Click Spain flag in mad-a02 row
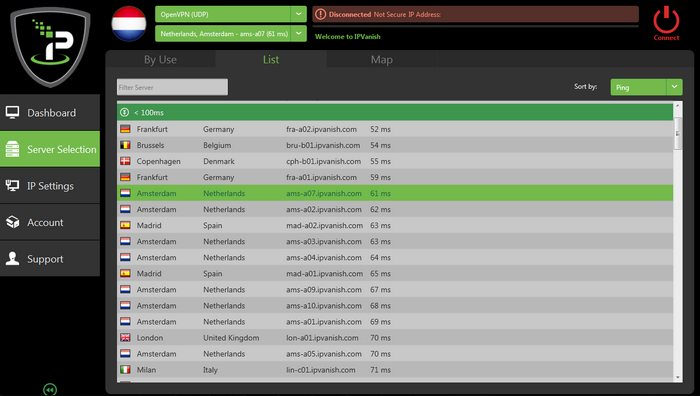Screen dimensions: 700x396 [125, 225]
